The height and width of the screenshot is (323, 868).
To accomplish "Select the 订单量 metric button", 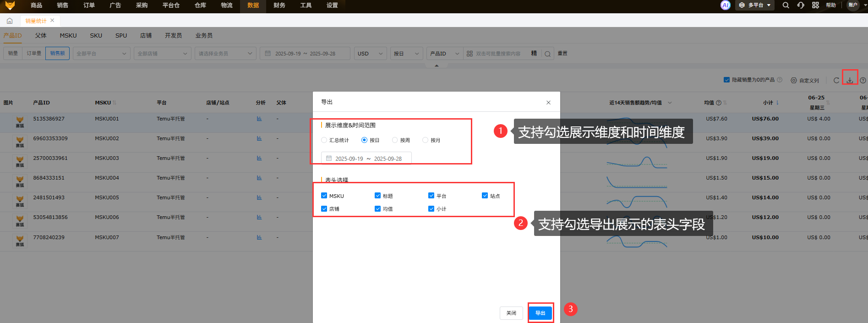I will pos(34,53).
